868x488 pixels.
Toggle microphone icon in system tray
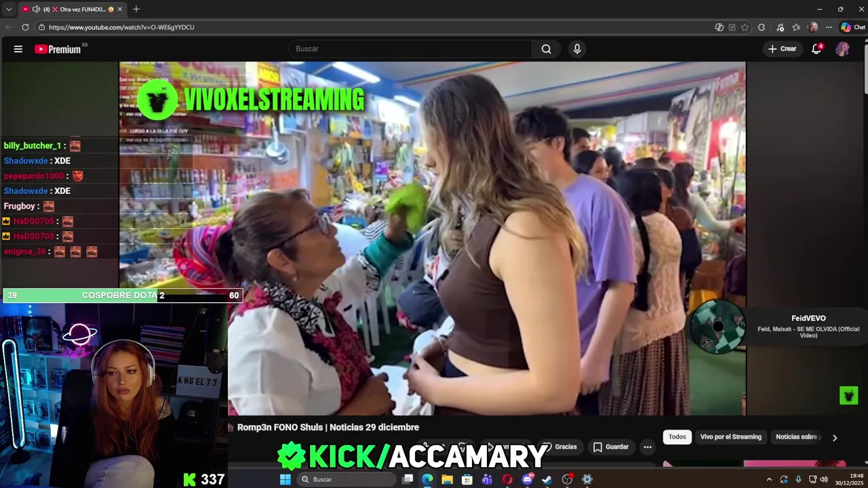pyautogui.click(x=798, y=479)
